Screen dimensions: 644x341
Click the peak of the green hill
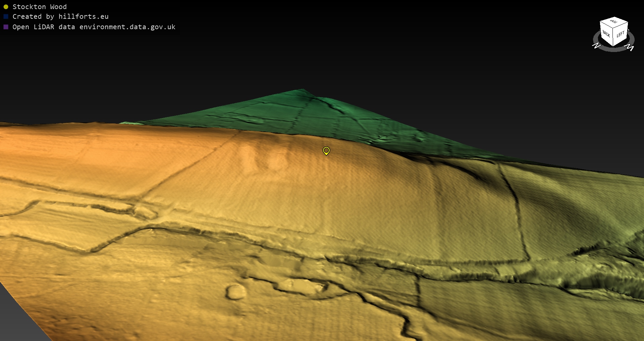(302, 90)
